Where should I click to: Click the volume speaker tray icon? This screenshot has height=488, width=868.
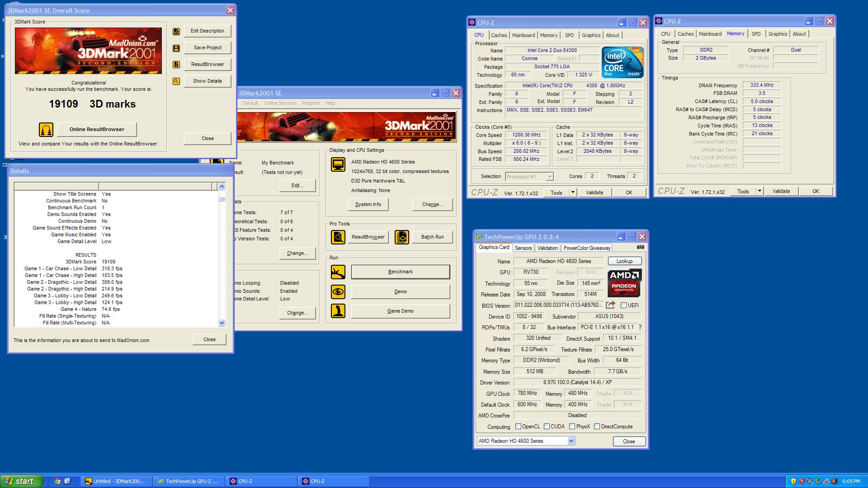click(834, 481)
